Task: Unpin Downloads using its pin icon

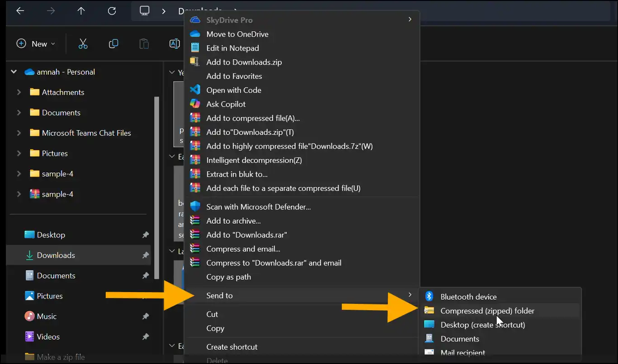Action: pos(146,255)
